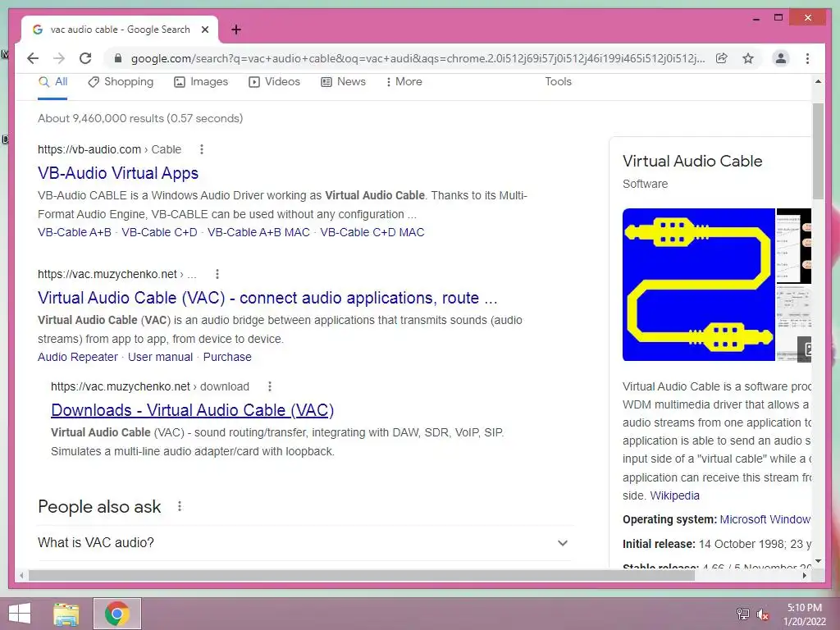Image resolution: width=840 pixels, height=630 pixels.
Task: Open a new browser tab
Action: tap(235, 30)
